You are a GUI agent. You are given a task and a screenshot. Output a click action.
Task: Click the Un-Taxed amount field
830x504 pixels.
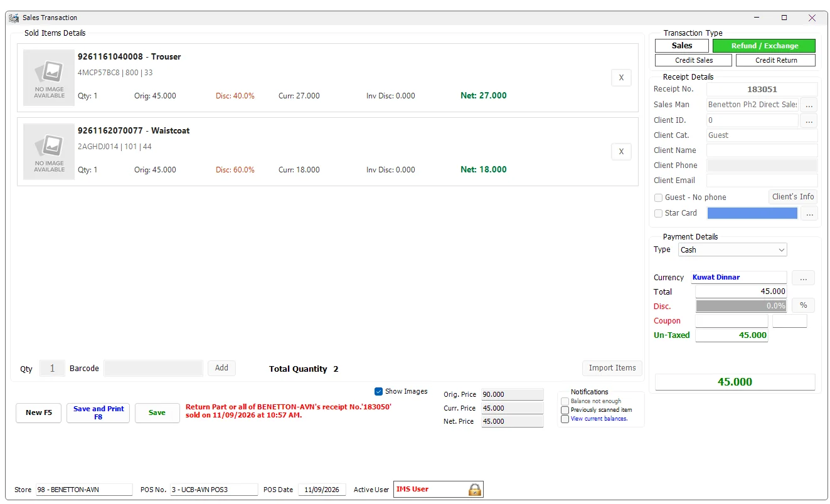(x=732, y=335)
